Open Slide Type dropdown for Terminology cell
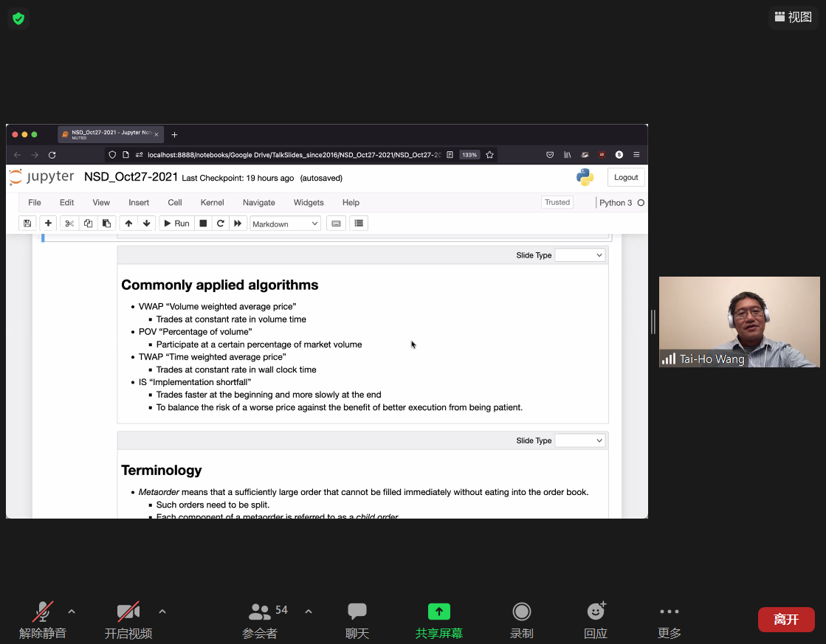The image size is (826, 644). click(x=579, y=440)
